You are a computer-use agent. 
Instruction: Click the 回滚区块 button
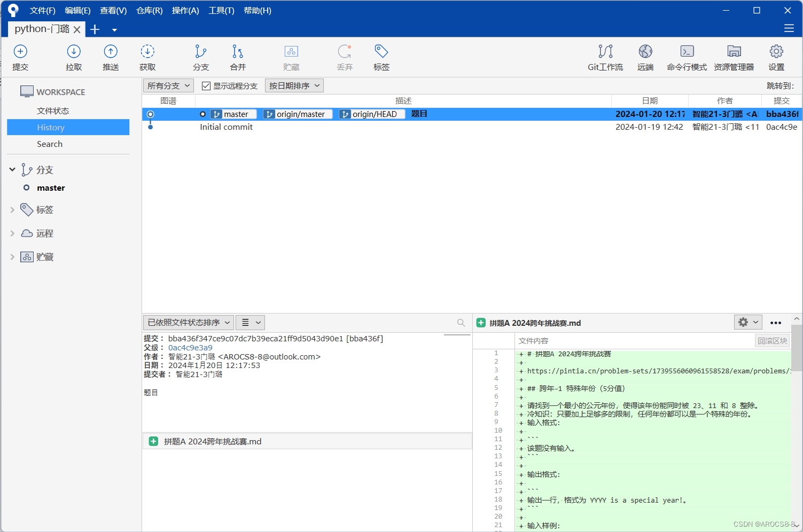772,340
